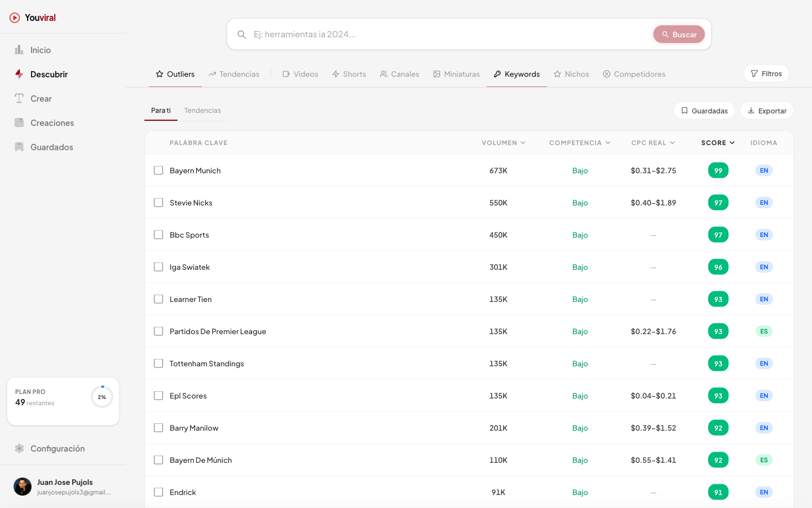Tick the Iga Swiatek checkbox
The width and height of the screenshot is (812, 508).
click(x=158, y=267)
